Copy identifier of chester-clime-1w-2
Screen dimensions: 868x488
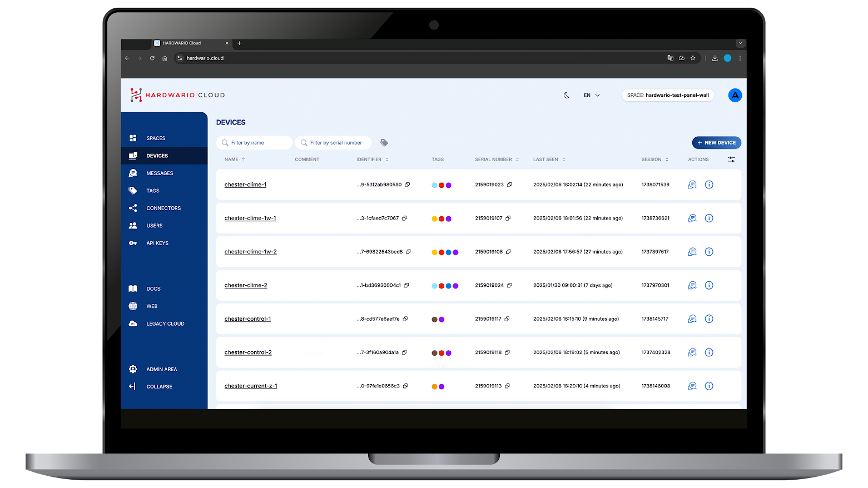tap(408, 252)
